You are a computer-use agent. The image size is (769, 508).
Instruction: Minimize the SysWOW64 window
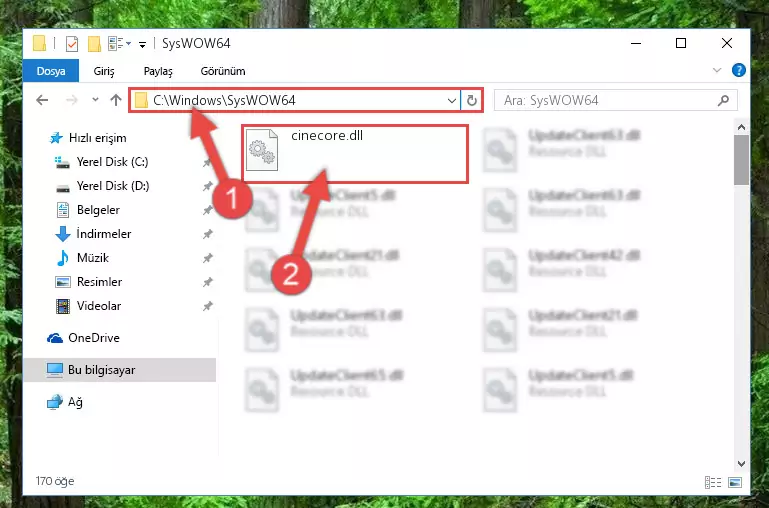(636, 44)
